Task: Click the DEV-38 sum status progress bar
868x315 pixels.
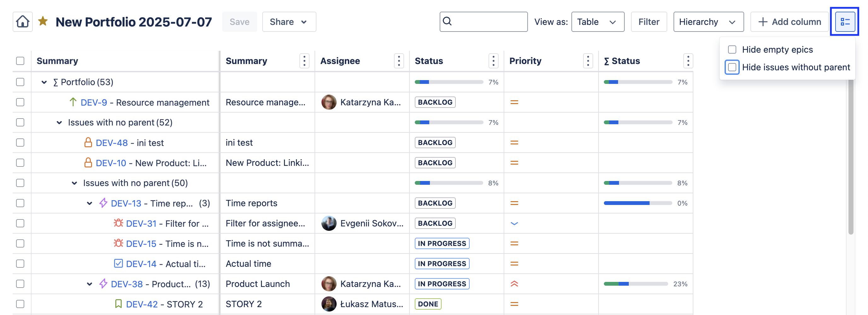Action: tap(635, 284)
